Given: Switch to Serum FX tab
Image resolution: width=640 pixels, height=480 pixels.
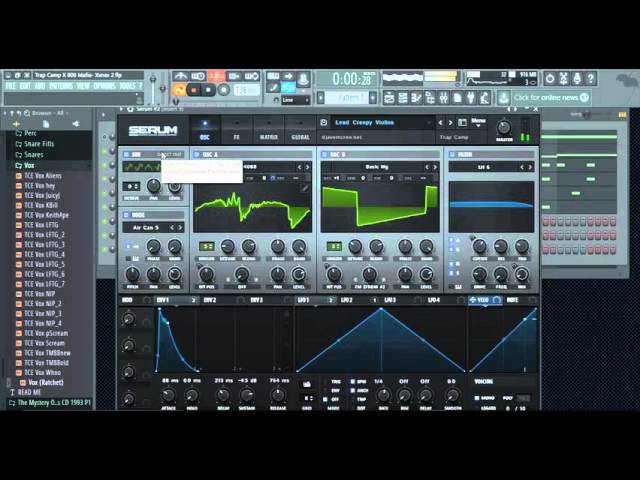Looking at the screenshot, I should (x=237, y=130).
